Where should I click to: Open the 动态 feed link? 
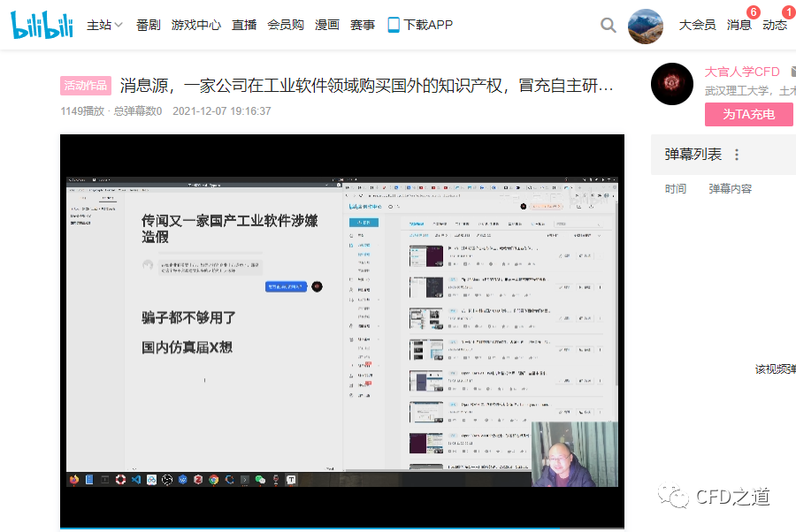pos(775,25)
